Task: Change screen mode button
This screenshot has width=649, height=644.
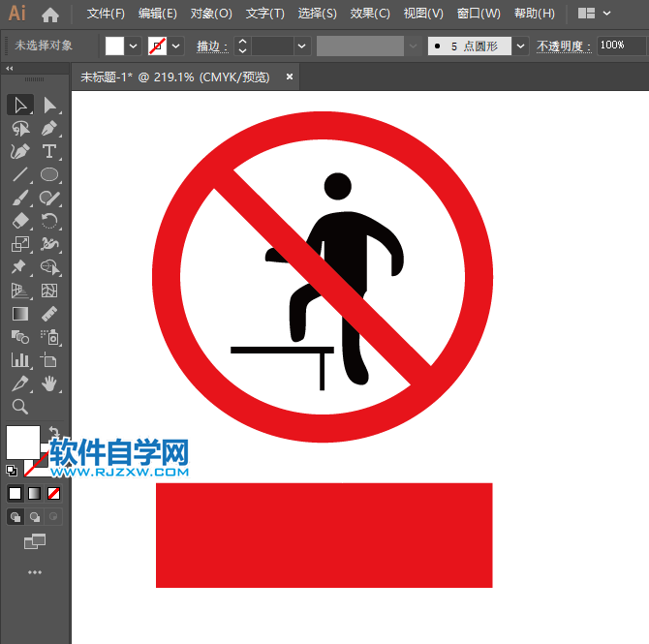Action: point(35,541)
